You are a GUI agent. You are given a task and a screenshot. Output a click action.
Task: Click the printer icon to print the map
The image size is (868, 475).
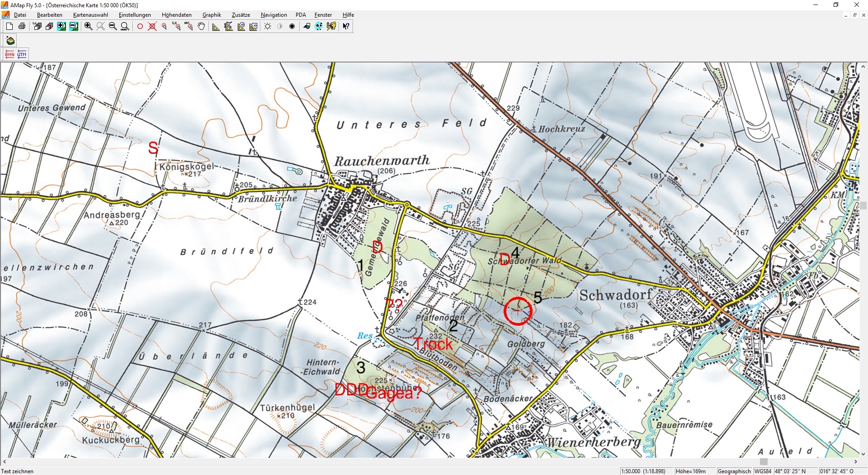point(22,26)
